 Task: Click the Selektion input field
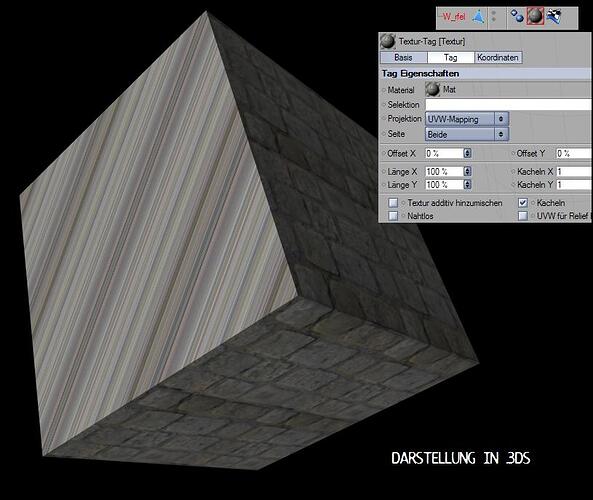[509, 104]
